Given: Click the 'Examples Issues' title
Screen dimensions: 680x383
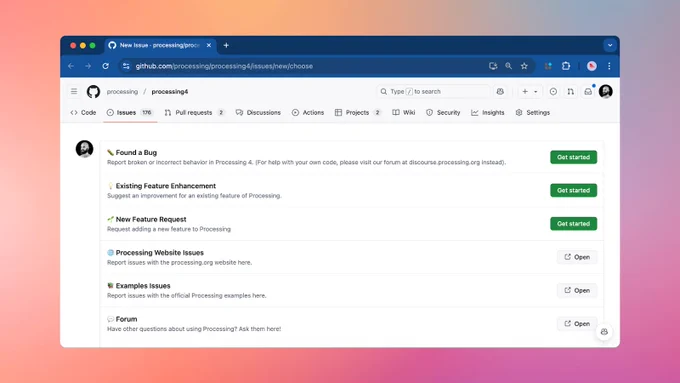Looking at the screenshot, I should 143,286.
